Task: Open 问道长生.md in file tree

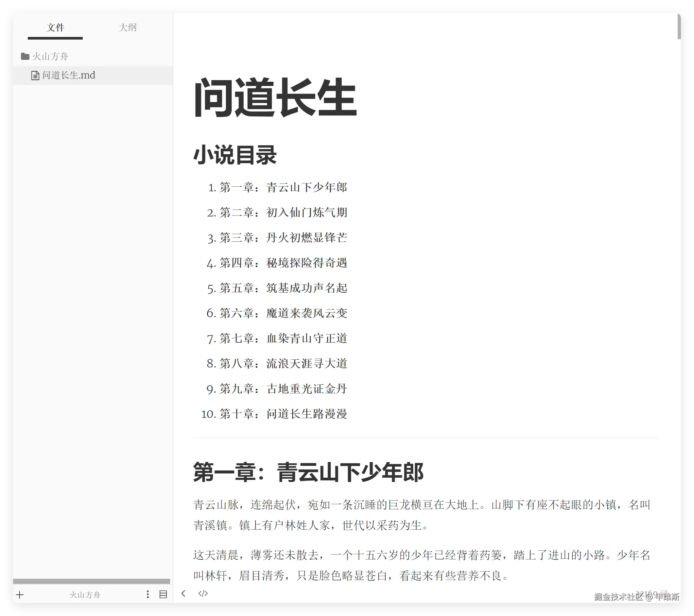Action: (69, 75)
